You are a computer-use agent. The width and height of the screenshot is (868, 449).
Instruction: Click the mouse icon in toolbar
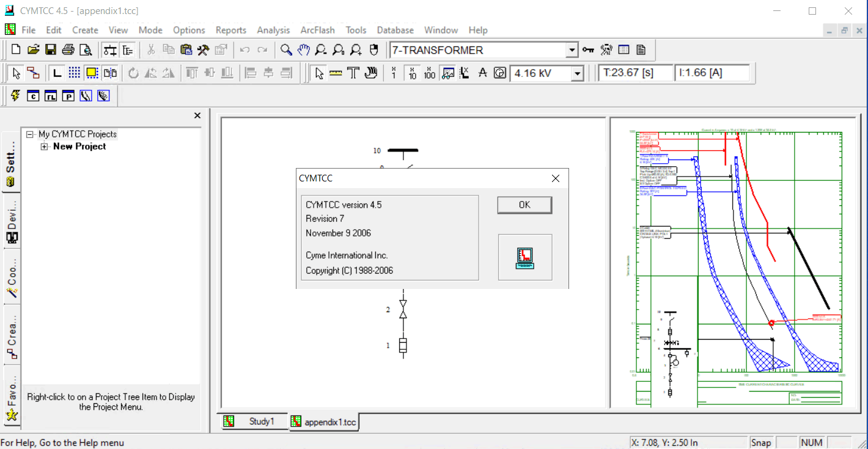pos(373,50)
